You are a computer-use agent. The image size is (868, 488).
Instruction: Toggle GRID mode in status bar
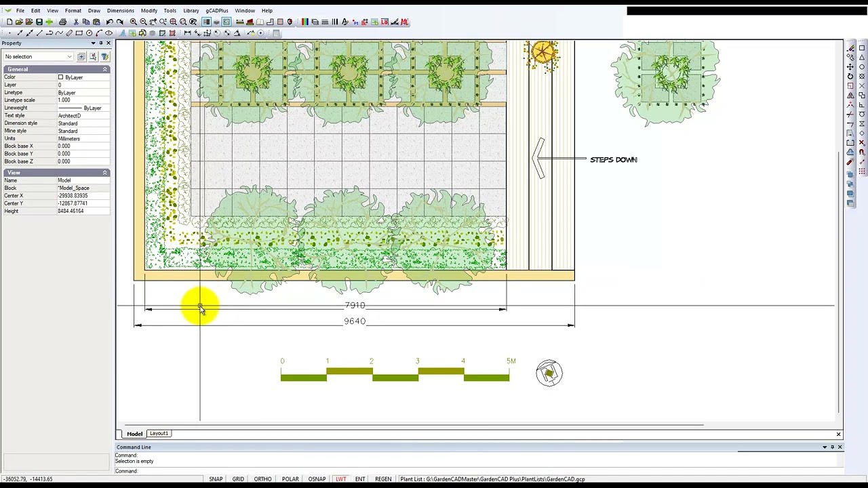(x=238, y=479)
